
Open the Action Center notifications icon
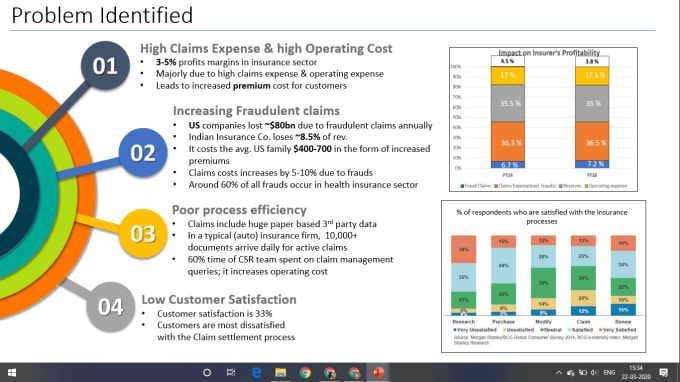pos(663,372)
